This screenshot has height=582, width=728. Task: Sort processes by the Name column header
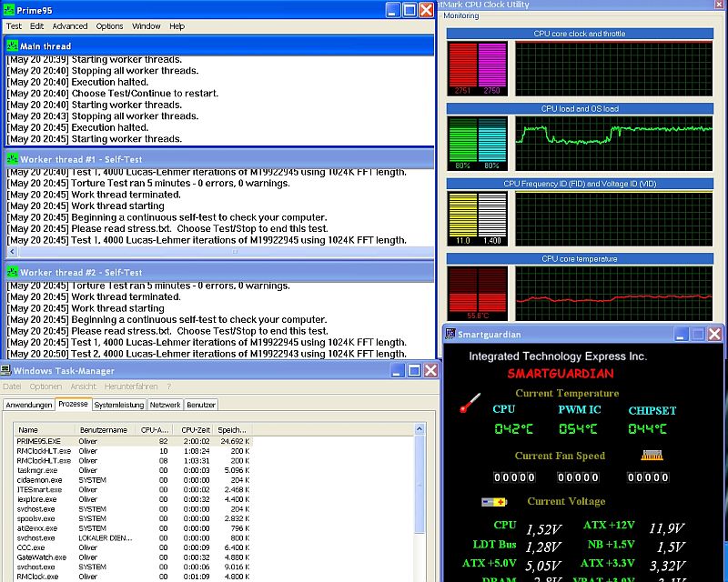[x=45, y=430]
